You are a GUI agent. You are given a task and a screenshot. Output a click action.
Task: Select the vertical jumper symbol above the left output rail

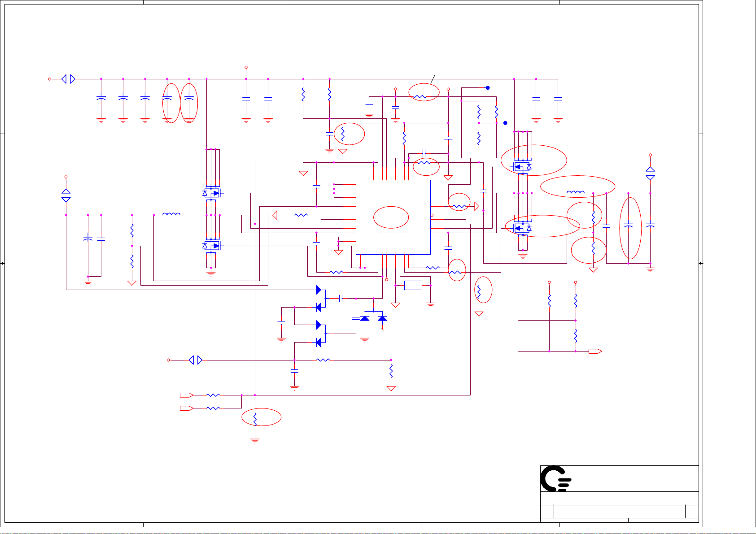66,195
